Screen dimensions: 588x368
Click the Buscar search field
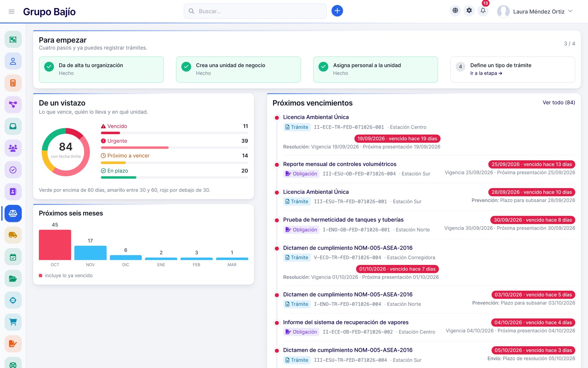point(255,11)
